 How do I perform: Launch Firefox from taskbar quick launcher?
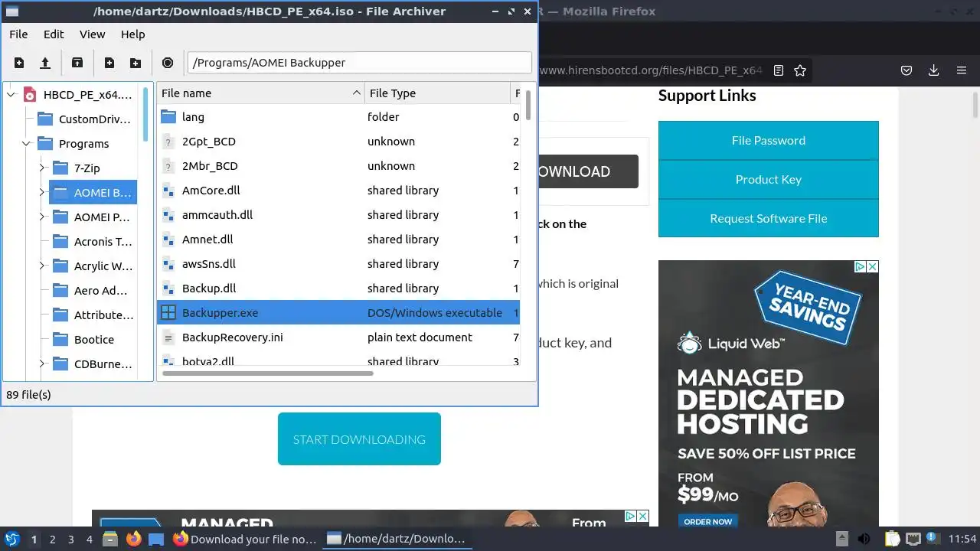pyautogui.click(x=133, y=539)
